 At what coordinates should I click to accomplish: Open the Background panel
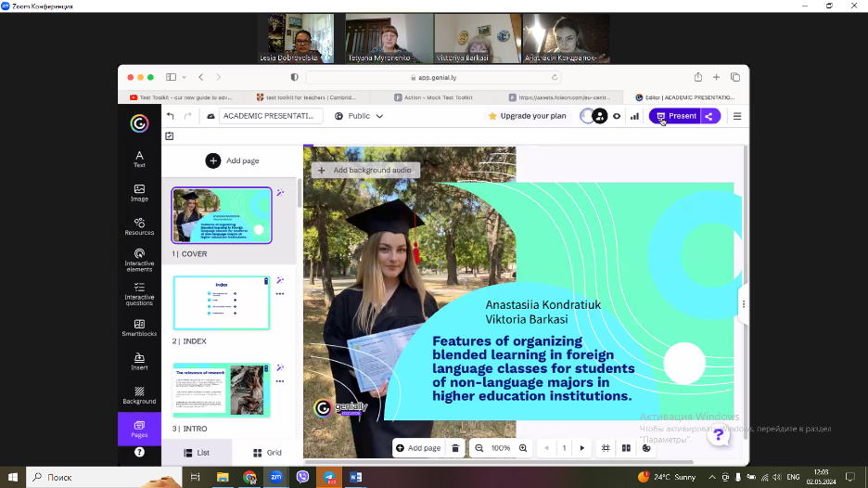139,396
